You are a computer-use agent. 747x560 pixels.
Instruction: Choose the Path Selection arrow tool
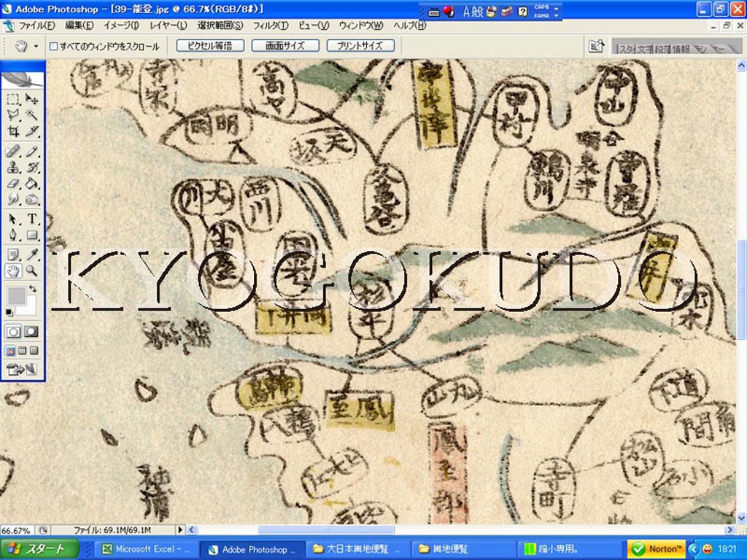pyautogui.click(x=13, y=219)
